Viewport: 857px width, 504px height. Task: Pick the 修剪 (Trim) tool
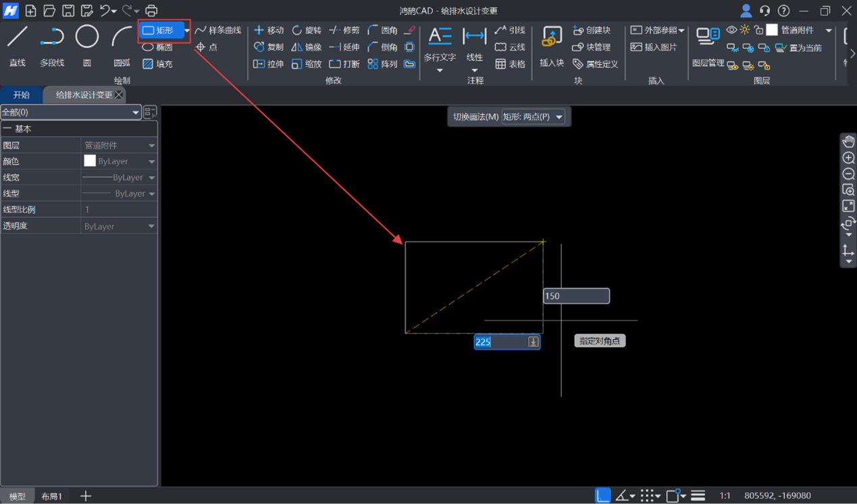pos(344,30)
